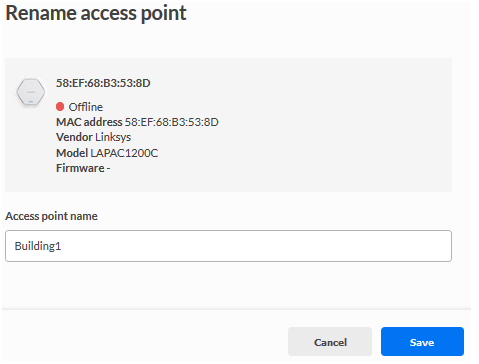Click the Vendor label
The height and width of the screenshot is (364, 479).
coord(74,137)
